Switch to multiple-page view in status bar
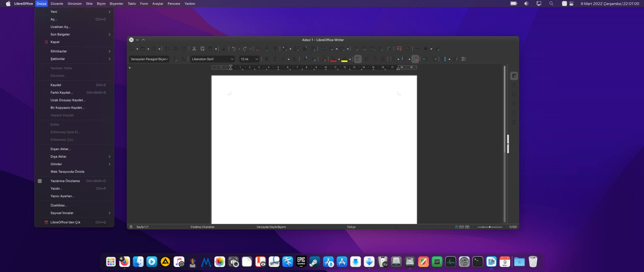This screenshot has width=644, height=272. tap(461, 227)
